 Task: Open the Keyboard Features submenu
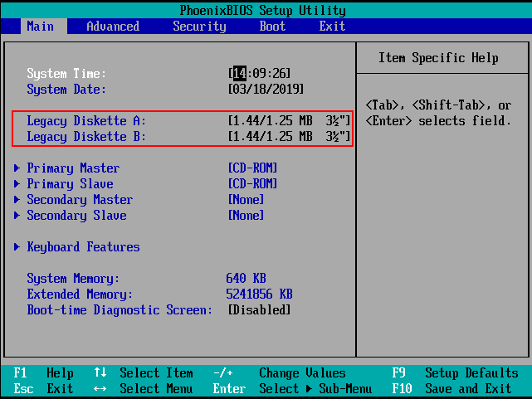click(x=83, y=247)
